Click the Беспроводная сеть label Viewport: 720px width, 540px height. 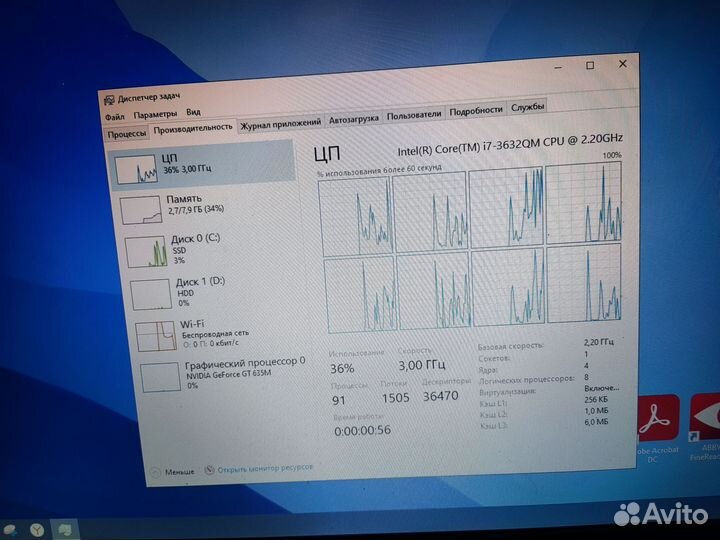click(215, 334)
